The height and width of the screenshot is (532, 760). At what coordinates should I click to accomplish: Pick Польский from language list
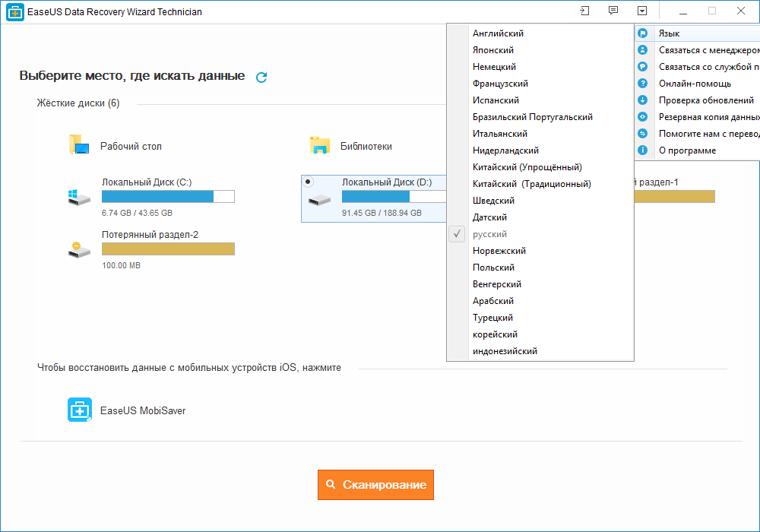(540, 268)
